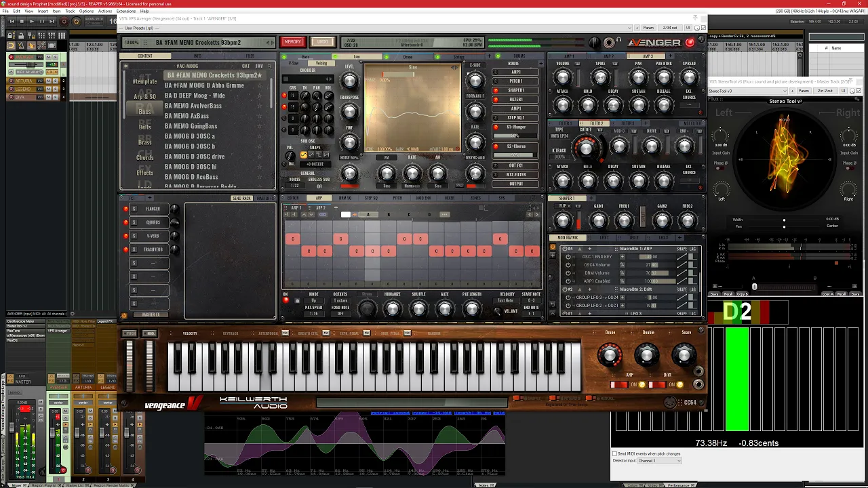Solo the FLANGER effect slot S button
868x488 pixels.
[x=134, y=209]
